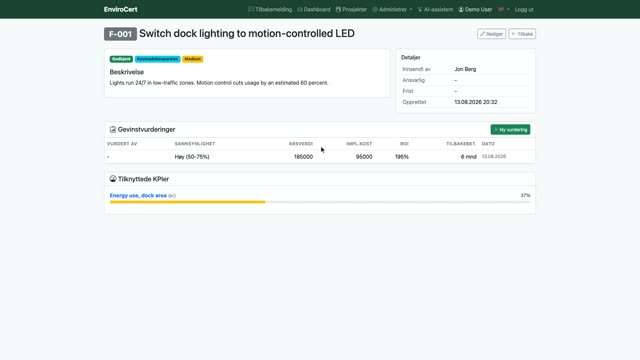This screenshot has width=640, height=360.
Task: Click the Prosjekter icon in navbar
Action: [x=338, y=9]
